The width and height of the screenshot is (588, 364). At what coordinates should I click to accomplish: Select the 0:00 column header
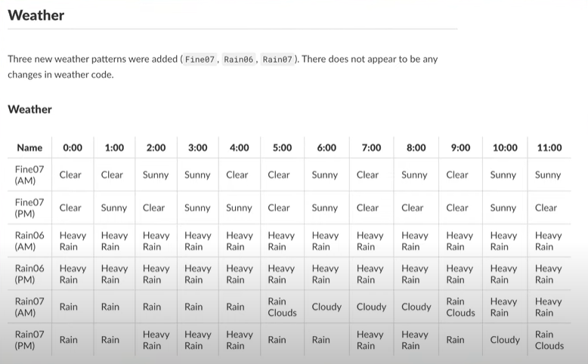(73, 148)
